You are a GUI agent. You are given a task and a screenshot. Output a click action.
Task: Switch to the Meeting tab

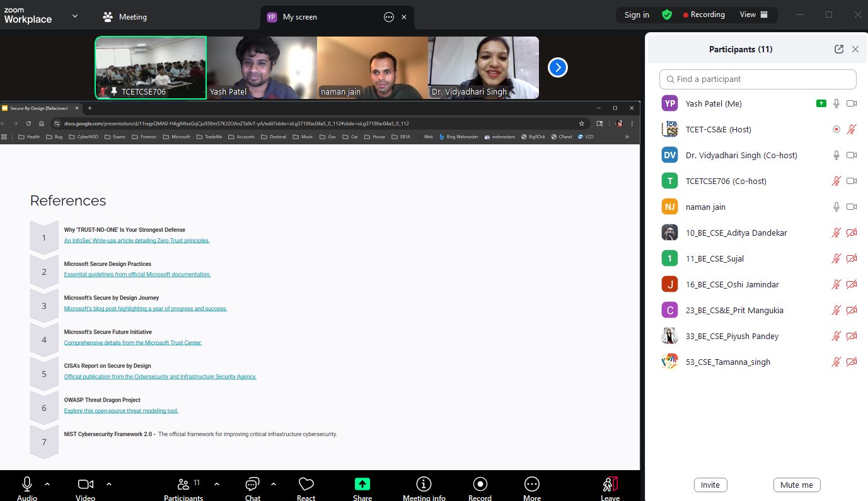pos(125,17)
